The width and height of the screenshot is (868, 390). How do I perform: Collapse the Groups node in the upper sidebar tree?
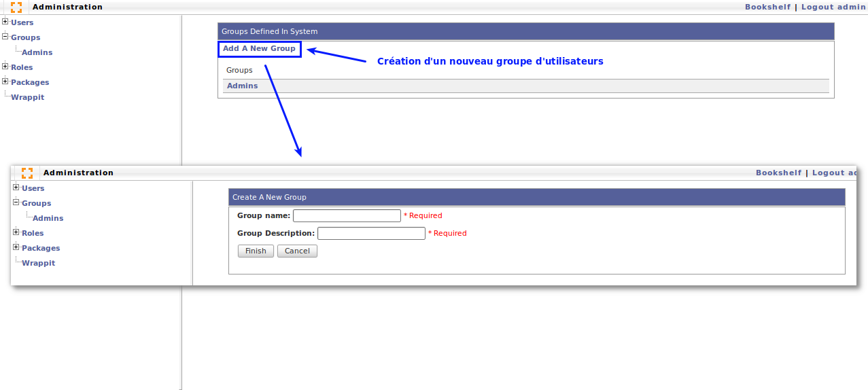pos(5,37)
